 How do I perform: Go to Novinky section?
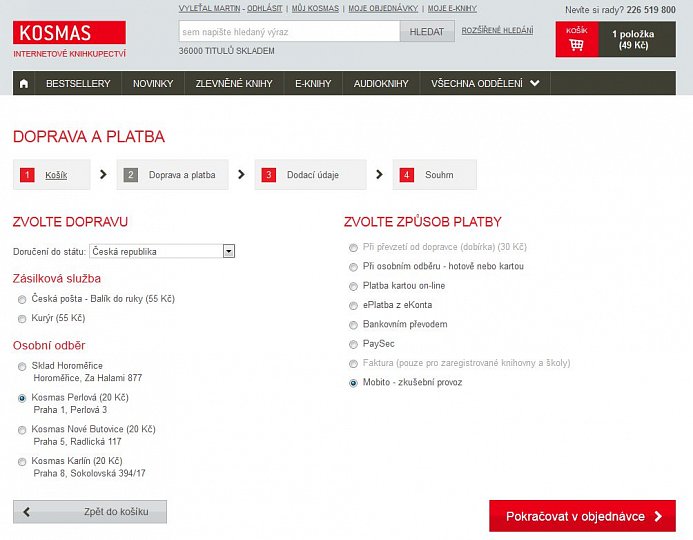[x=153, y=84]
